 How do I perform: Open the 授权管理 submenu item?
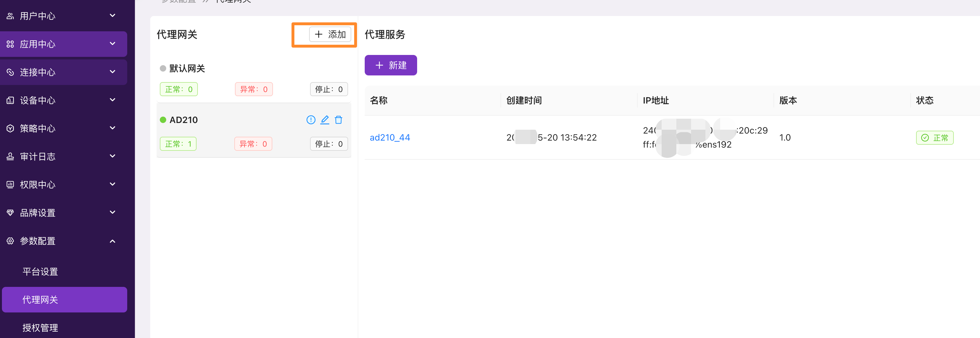pos(40,328)
